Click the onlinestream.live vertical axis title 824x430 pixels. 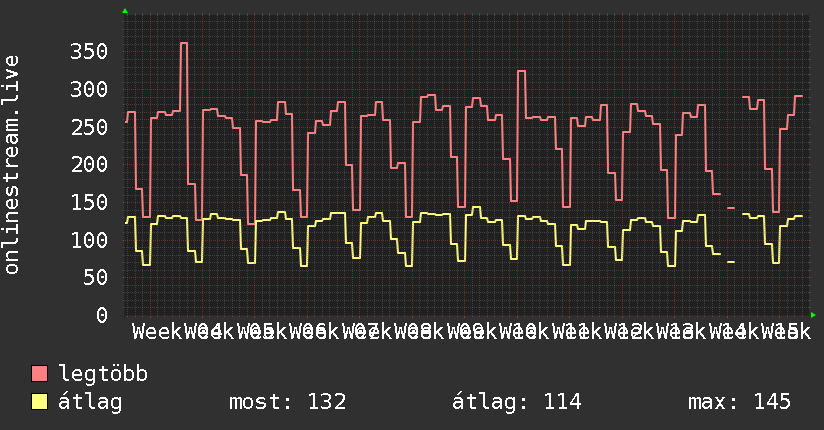click(12, 165)
